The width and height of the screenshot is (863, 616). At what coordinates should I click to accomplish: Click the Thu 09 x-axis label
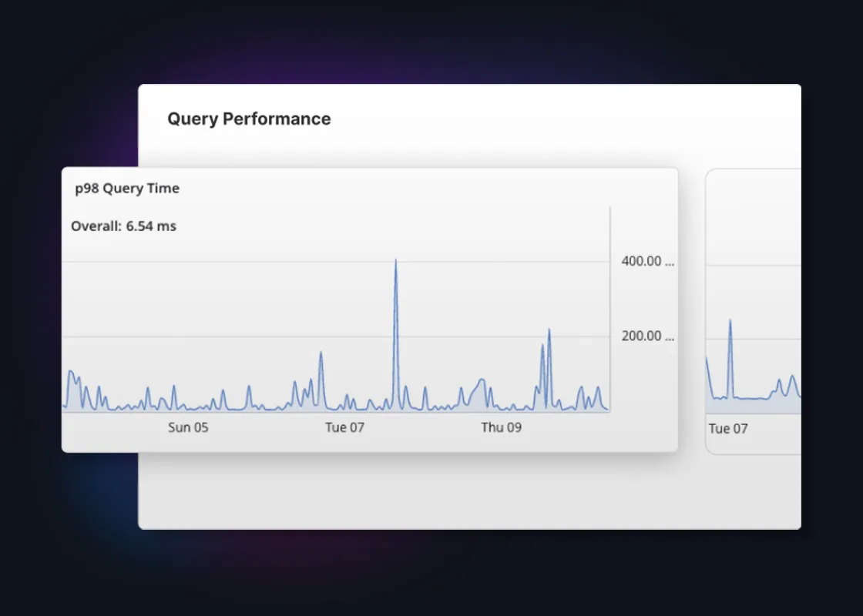click(x=501, y=427)
